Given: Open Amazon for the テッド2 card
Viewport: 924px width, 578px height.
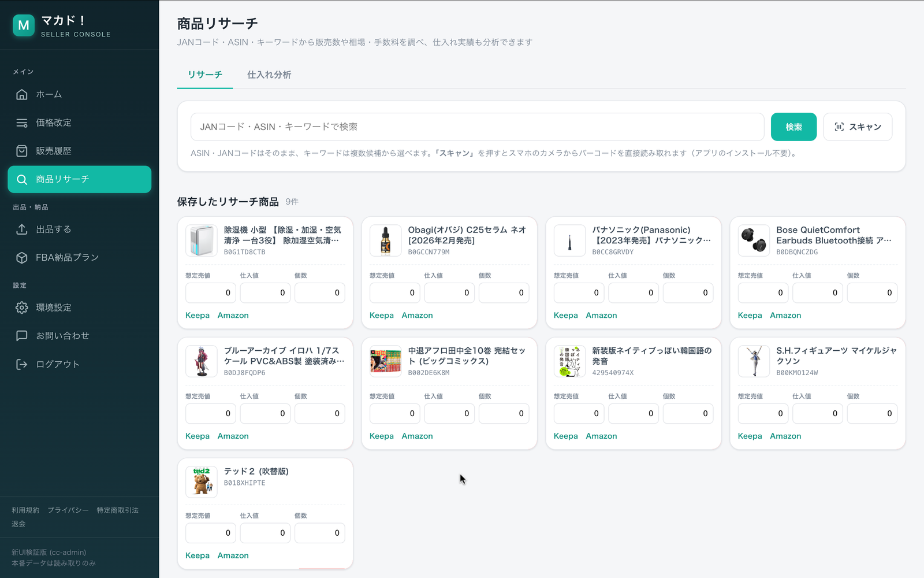Looking at the screenshot, I should [233, 555].
